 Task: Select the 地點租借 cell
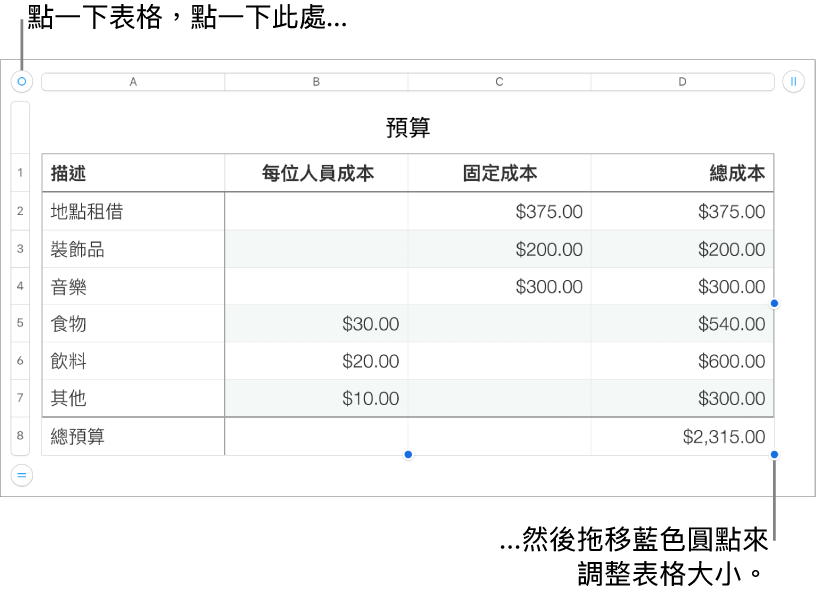[x=133, y=211]
